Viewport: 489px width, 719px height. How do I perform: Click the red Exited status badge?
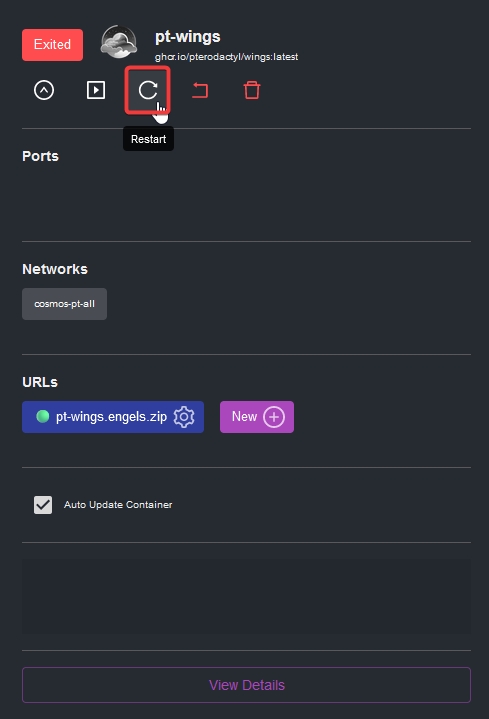click(52, 44)
